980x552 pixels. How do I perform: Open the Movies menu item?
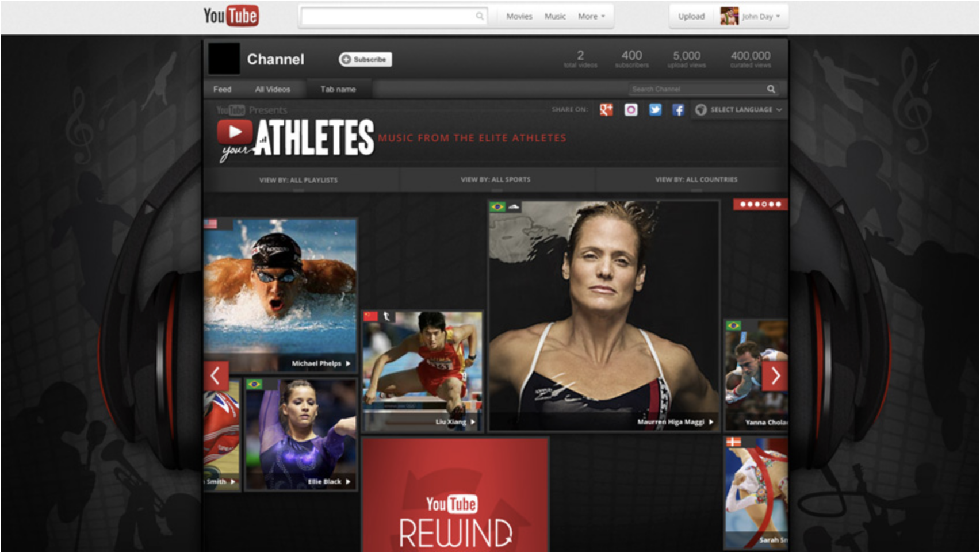click(519, 16)
